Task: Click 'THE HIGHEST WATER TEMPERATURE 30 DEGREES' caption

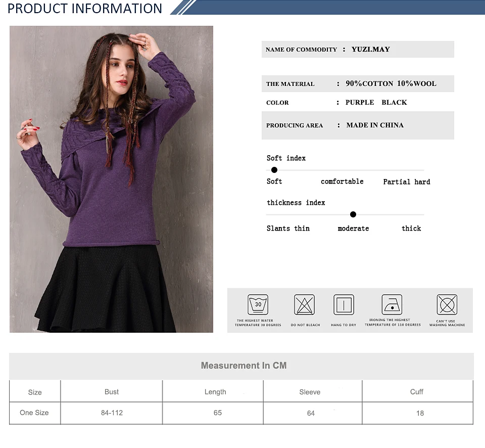Action: 258,323
